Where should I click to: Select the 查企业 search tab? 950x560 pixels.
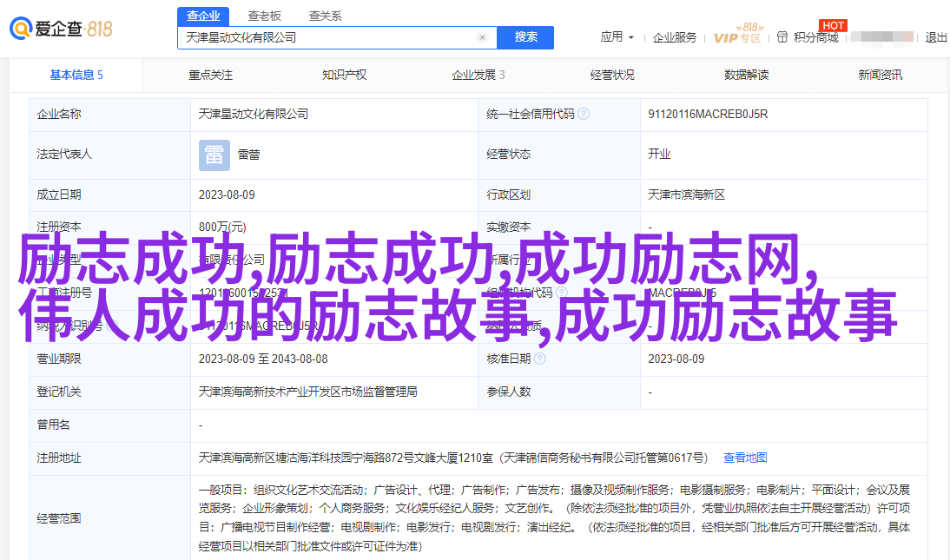pyautogui.click(x=203, y=16)
